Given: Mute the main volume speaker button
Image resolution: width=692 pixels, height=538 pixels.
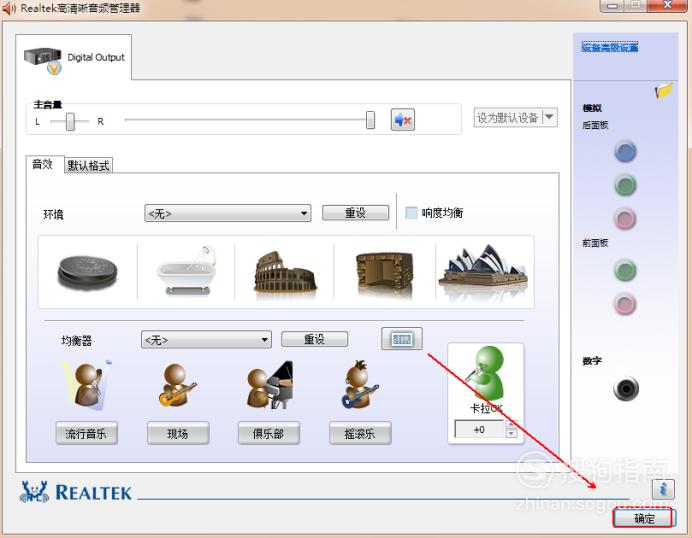Looking at the screenshot, I should pyautogui.click(x=403, y=120).
